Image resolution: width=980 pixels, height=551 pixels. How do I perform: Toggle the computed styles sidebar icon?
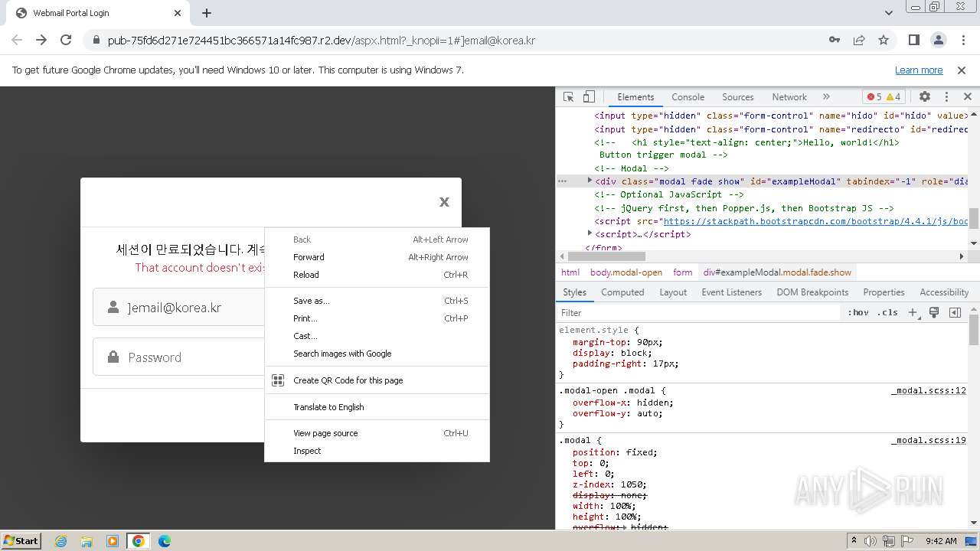pos(955,312)
